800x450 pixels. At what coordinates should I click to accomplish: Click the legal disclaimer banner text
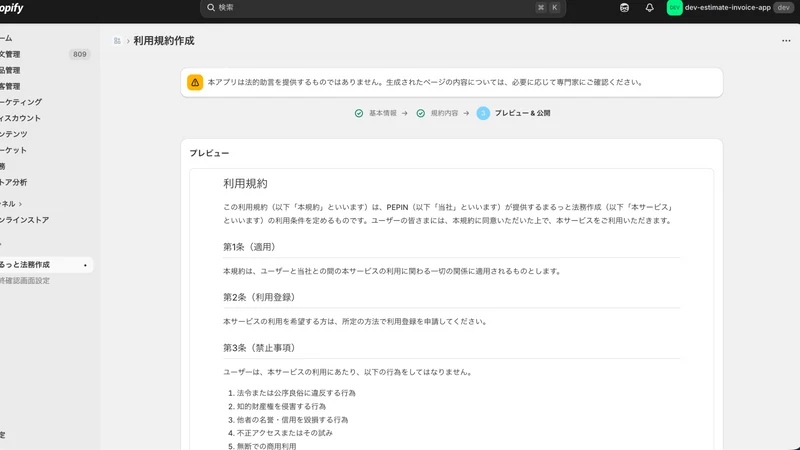(425, 82)
